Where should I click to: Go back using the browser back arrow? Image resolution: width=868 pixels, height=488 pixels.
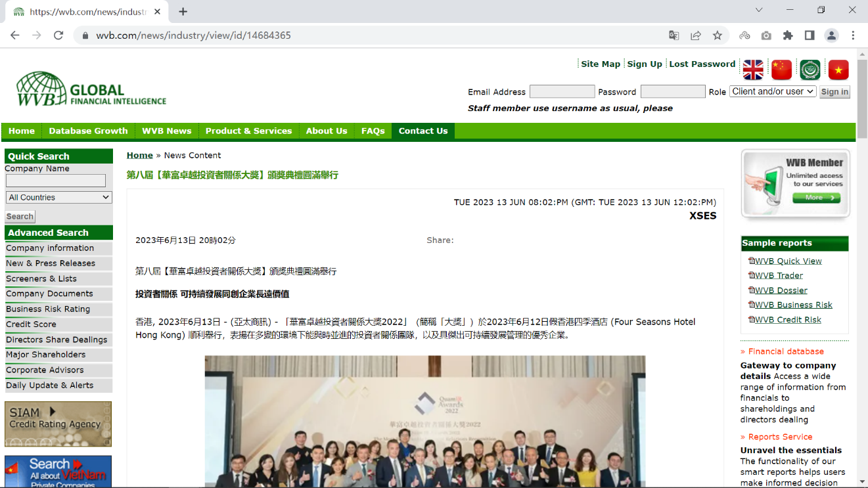[x=15, y=35]
